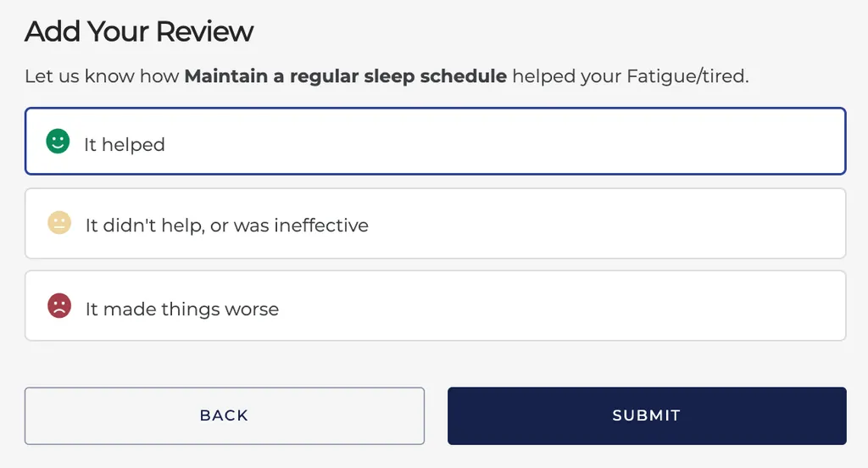Click the "SUBMIT" text on the navy button
Screen dimensions: 868x468
[x=647, y=415]
